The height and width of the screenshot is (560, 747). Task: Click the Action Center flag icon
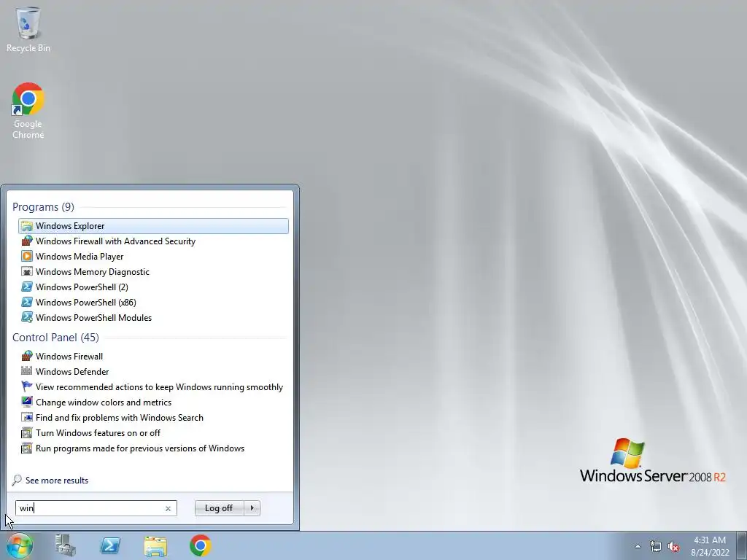pyautogui.click(x=27, y=386)
